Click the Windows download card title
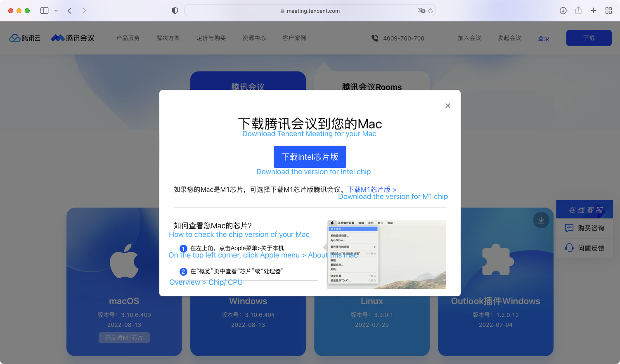Image resolution: width=620 pixels, height=364 pixels. point(248,301)
